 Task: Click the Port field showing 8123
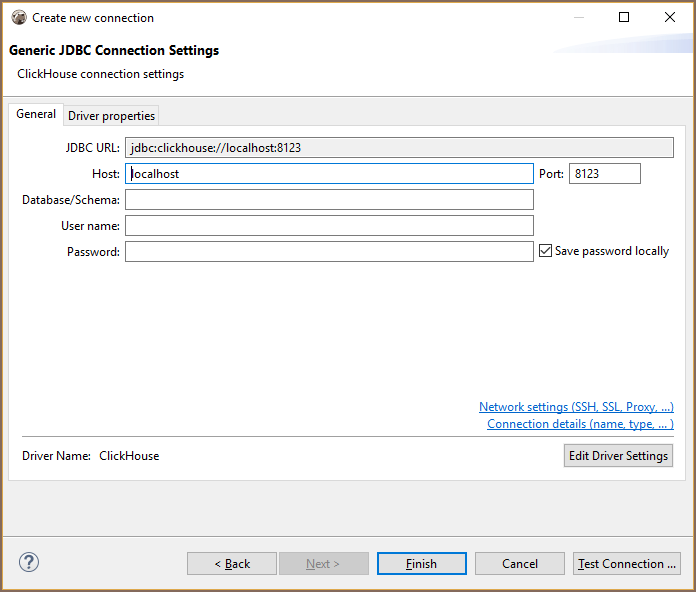(x=605, y=174)
